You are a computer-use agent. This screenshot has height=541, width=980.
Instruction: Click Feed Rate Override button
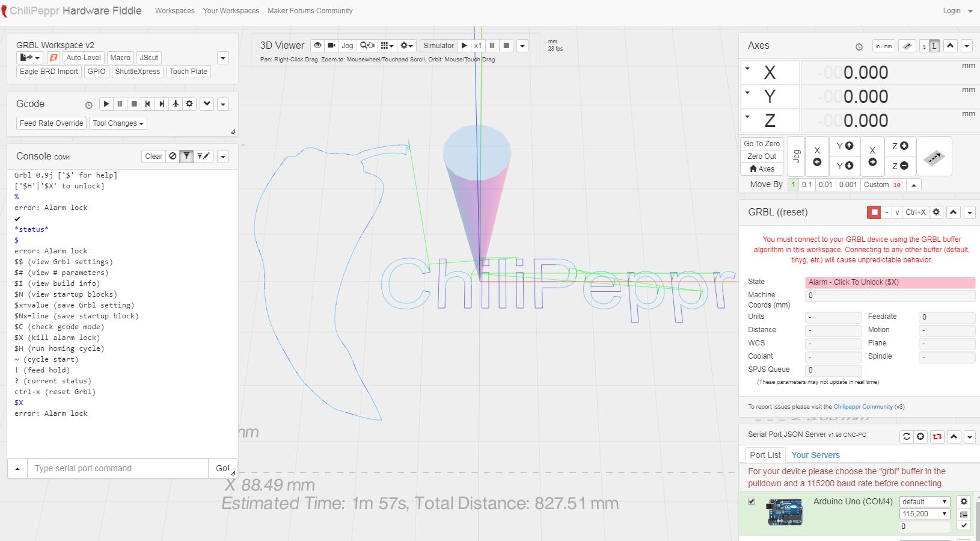[x=52, y=123]
